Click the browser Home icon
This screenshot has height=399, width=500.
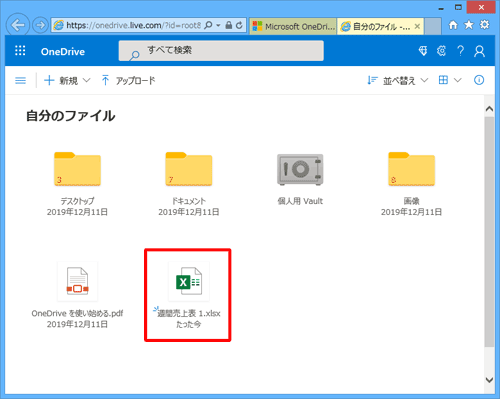click(453, 25)
